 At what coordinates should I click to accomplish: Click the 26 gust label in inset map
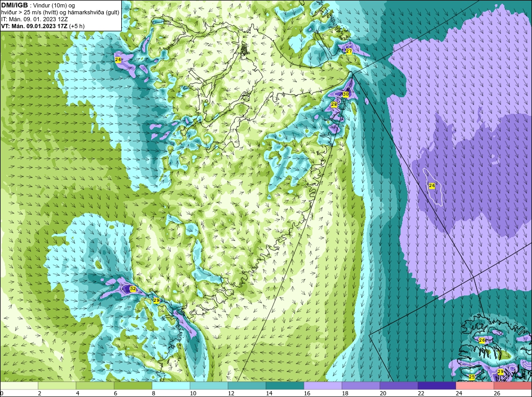click(482, 340)
